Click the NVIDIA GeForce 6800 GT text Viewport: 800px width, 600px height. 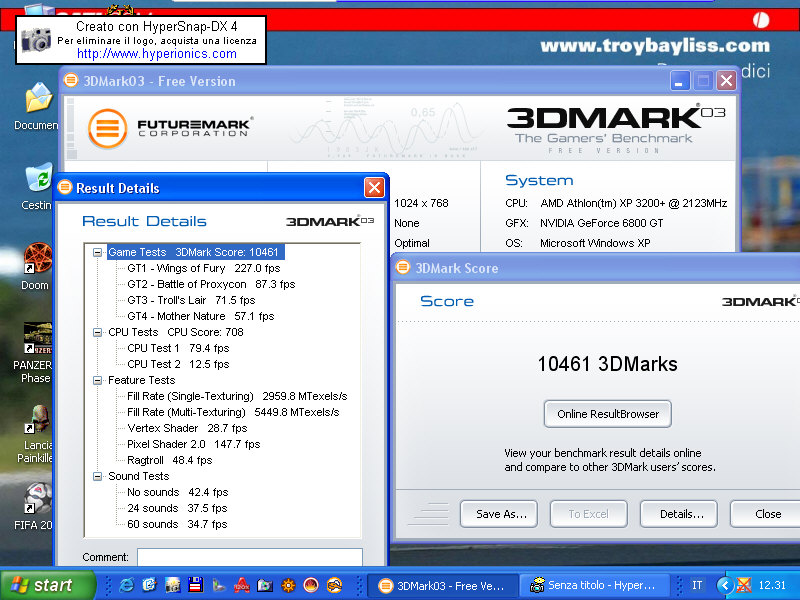602,223
